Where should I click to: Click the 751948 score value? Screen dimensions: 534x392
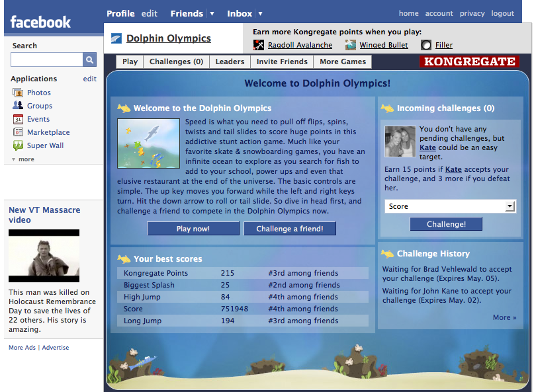pos(234,309)
